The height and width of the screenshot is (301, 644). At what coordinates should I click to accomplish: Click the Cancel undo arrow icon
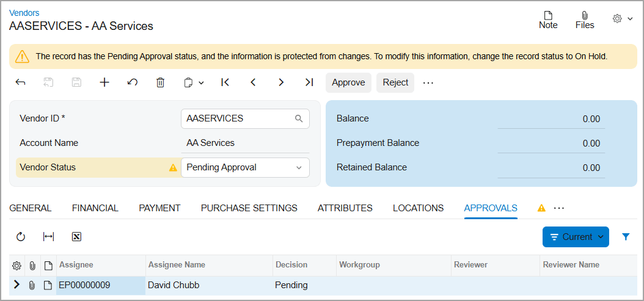tap(132, 82)
